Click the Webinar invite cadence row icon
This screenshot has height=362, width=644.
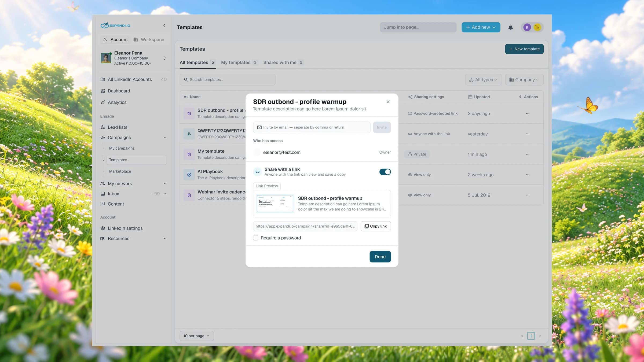click(x=189, y=195)
